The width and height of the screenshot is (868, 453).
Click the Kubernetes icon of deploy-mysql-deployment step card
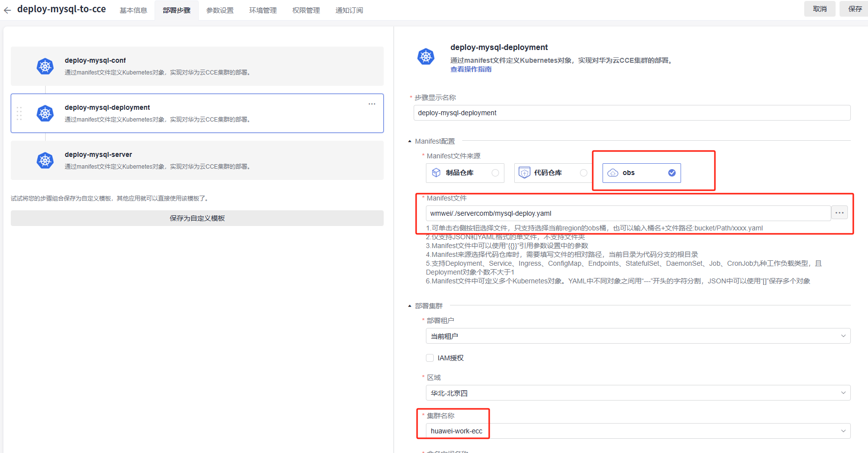(45, 113)
